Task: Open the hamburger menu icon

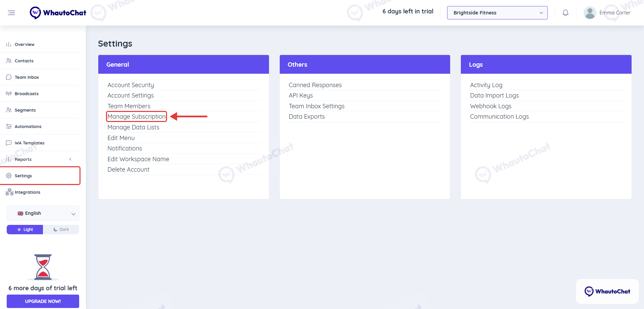Action: (11, 13)
